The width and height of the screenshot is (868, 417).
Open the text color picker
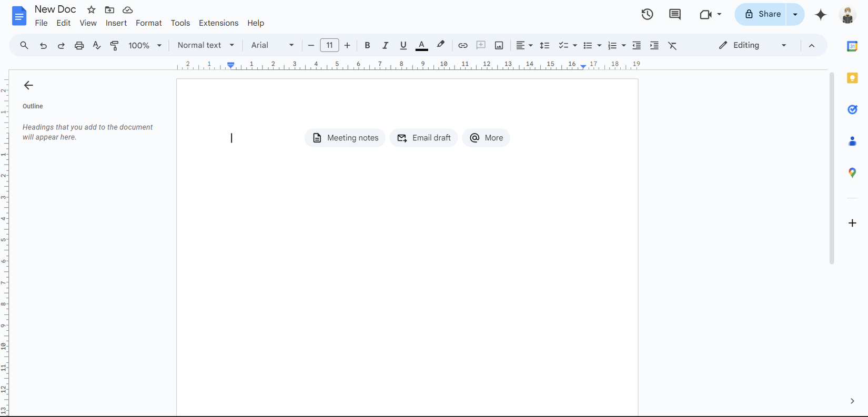[x=421, y=45]
